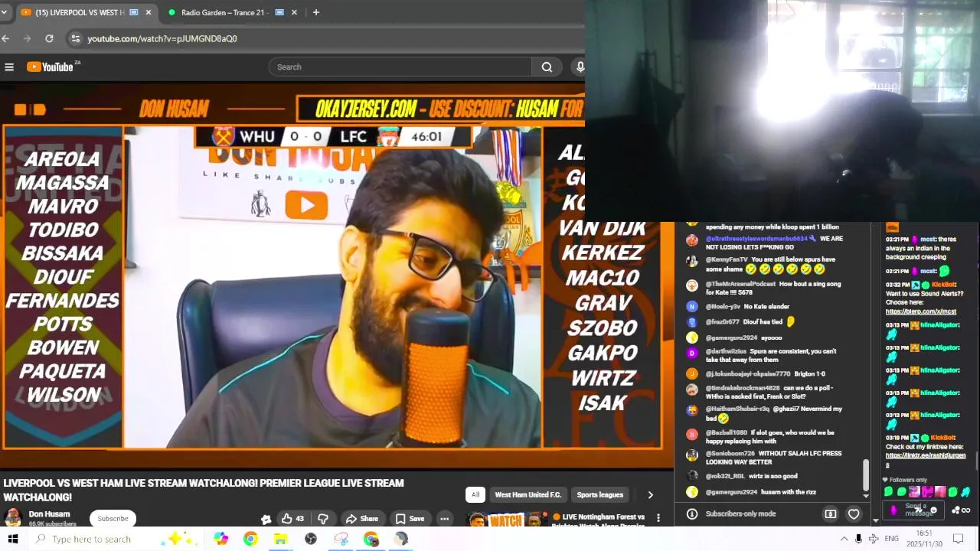Open Subscribers-only mode info icon
This screenshot has height=551, width=980.
pyautogui.click(x=691, y=514)
